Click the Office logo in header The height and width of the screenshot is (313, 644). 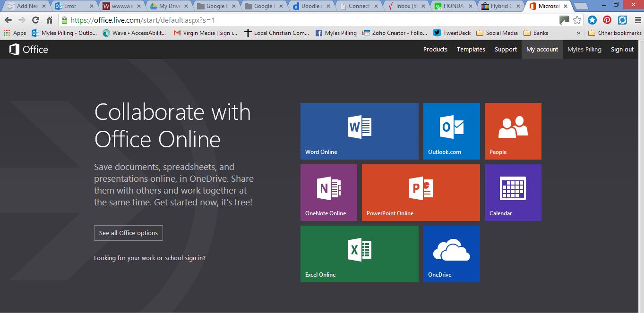click(x=29, y=50)
